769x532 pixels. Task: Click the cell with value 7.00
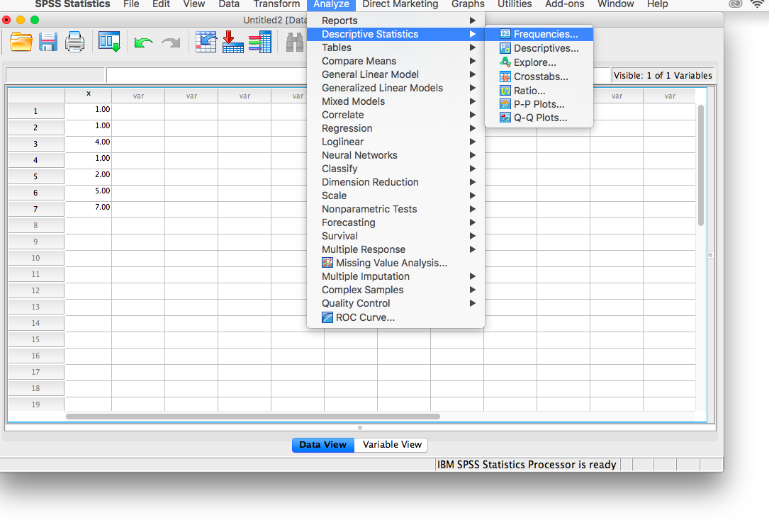pyautogui.click(x=89, y=208)
